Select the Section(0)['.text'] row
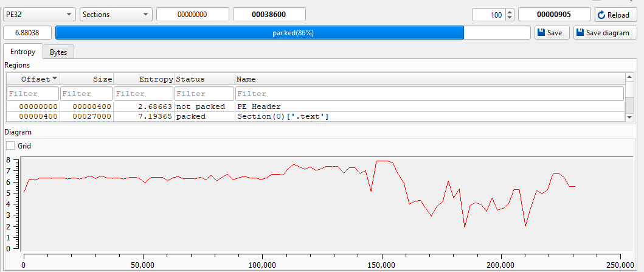The height and width of the screenshot is (272, 644). click(x=283, y=116)
